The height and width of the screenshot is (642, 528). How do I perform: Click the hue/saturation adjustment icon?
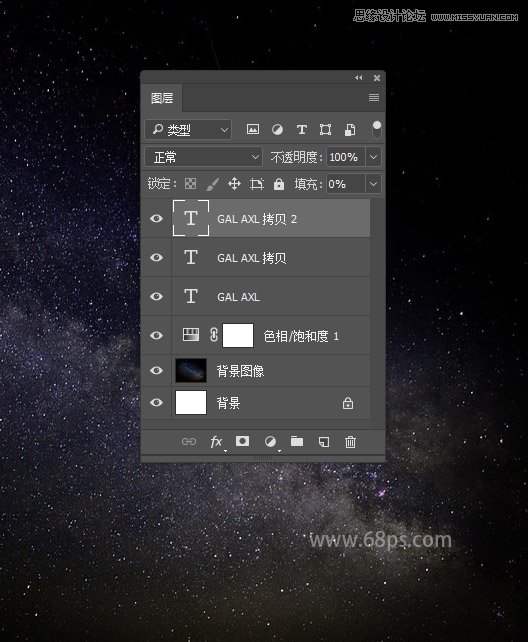point(191,335)
